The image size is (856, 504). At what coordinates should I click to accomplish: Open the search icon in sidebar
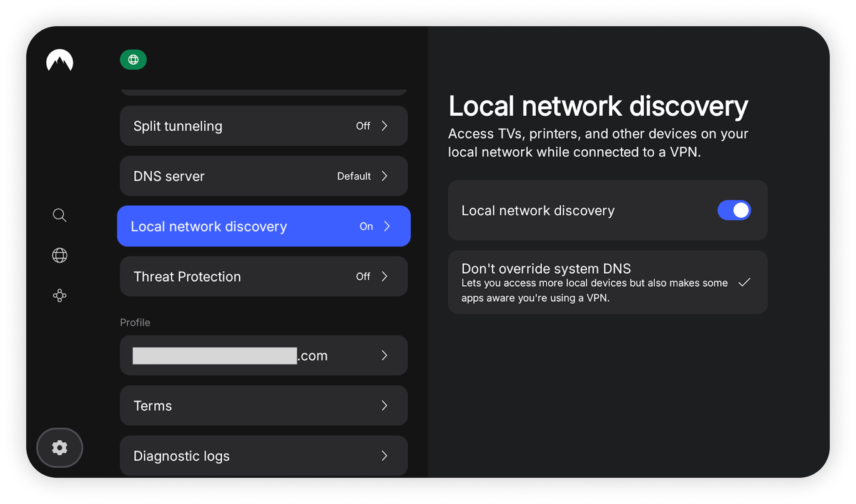click(60, 215)
